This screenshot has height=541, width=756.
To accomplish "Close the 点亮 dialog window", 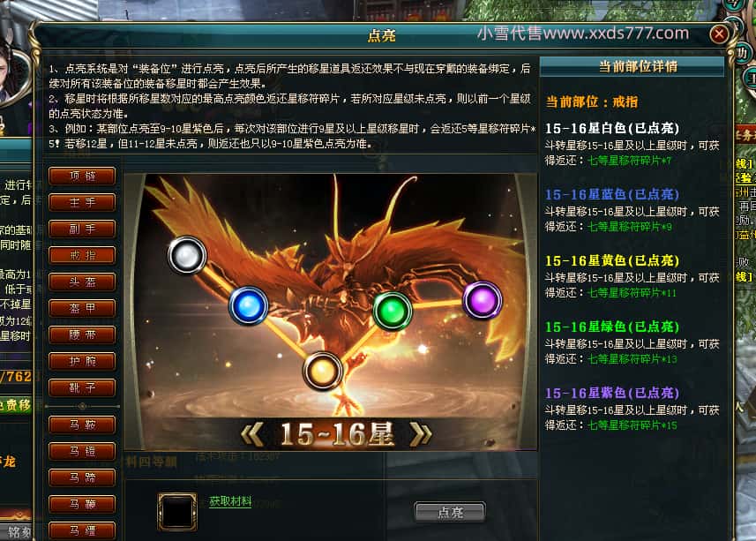I will coord(719,34).
